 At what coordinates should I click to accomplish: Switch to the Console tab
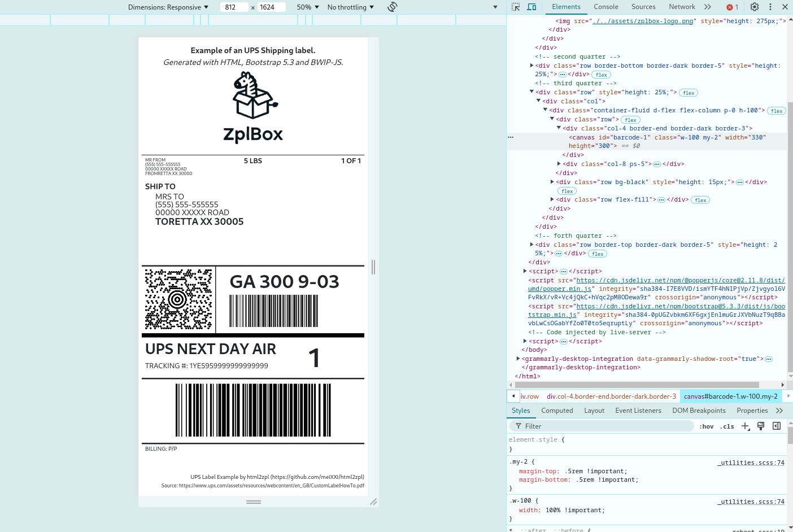coord(606,7)
